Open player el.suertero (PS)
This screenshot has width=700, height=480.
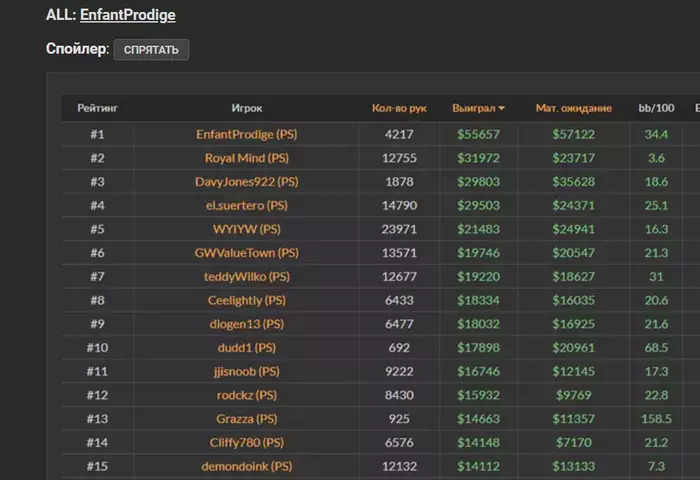247,205
